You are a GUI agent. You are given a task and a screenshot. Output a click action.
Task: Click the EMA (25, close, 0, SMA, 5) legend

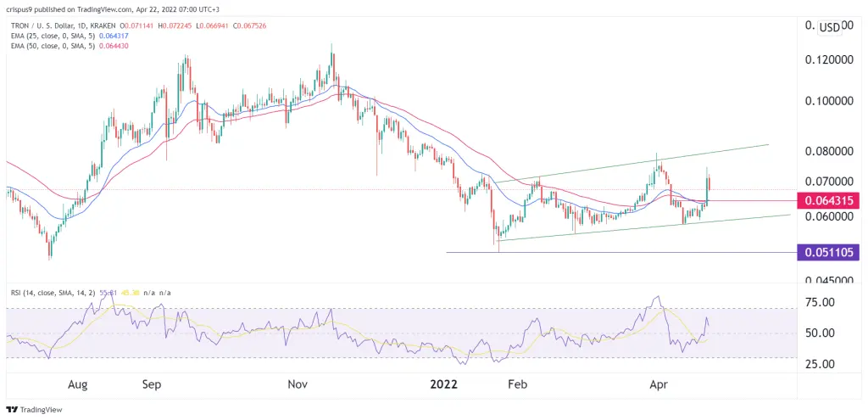[x=52, y=36]
